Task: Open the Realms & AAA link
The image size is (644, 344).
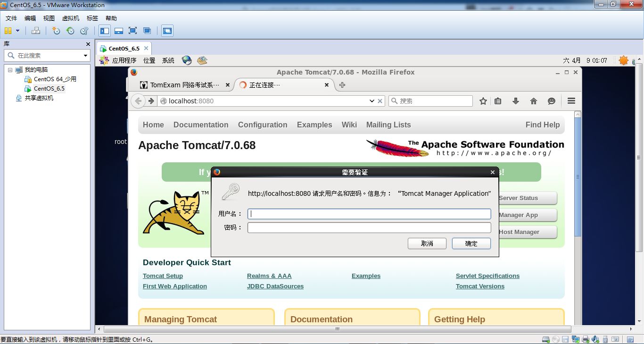Action: (269, 276)
